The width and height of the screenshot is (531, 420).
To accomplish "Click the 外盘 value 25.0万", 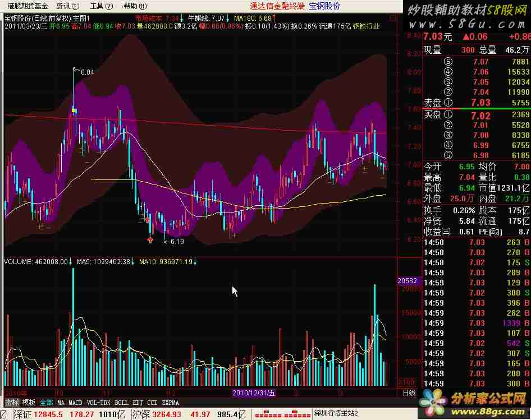I will tap(463, 199).
